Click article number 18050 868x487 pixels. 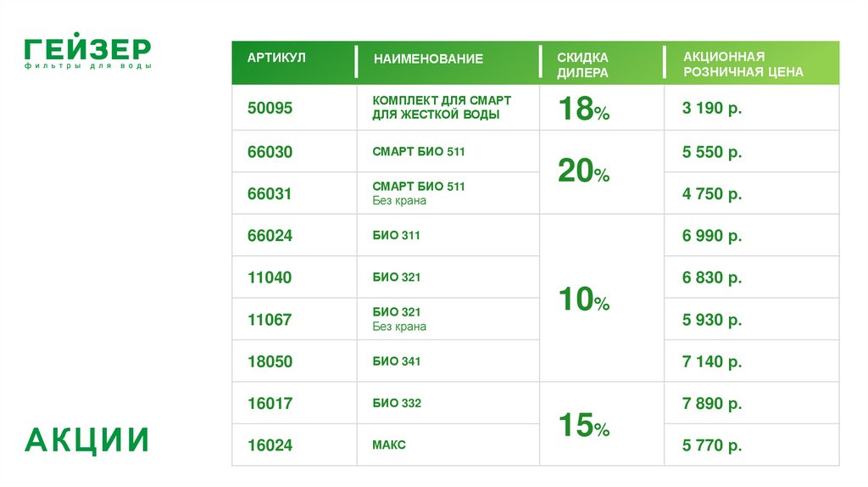(270, 362)
